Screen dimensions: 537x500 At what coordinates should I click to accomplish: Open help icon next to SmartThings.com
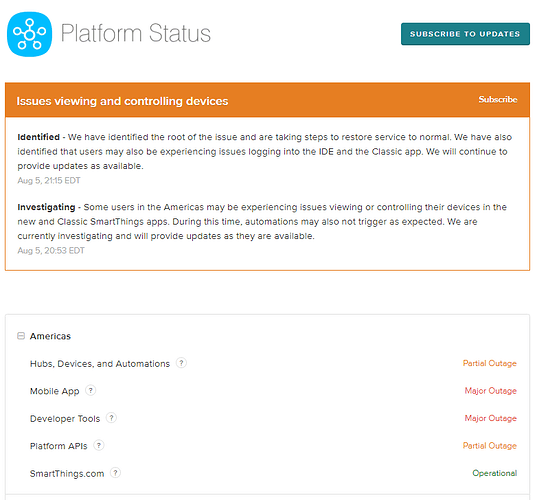(115, 473)
